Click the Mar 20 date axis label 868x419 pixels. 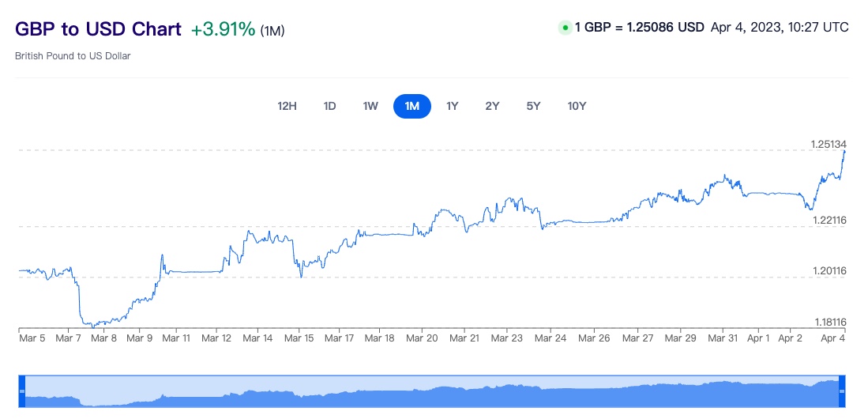(x=421, y=338)
